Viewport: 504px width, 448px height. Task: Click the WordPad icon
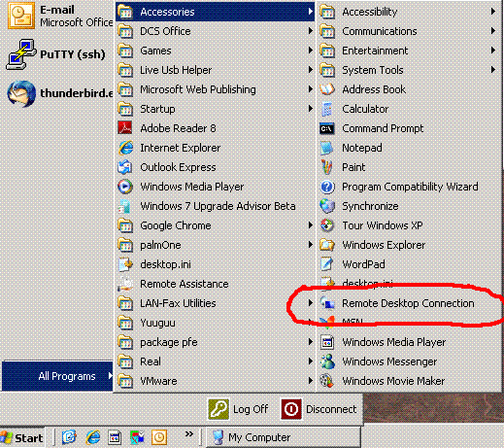coord(327,264)
